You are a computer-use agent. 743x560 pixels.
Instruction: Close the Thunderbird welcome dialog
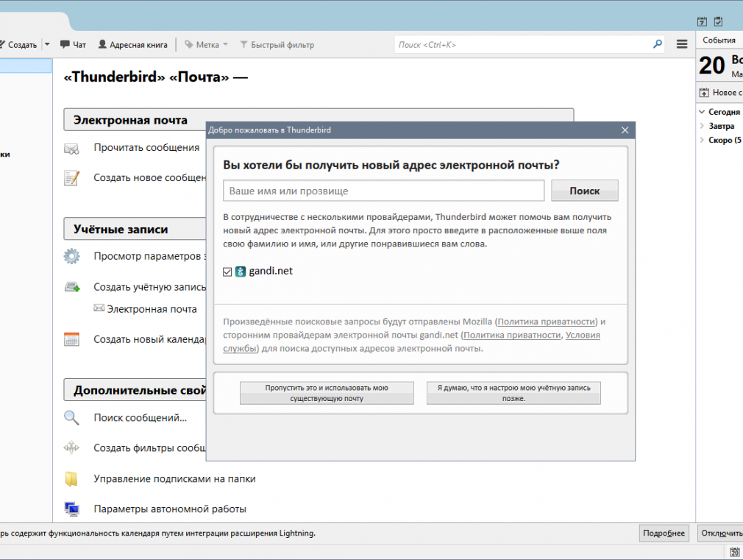tap(625, 130)
